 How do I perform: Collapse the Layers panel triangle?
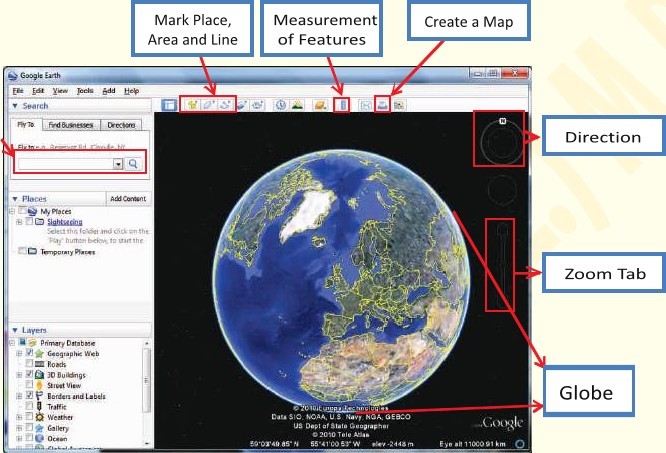(x=15, y=330)
